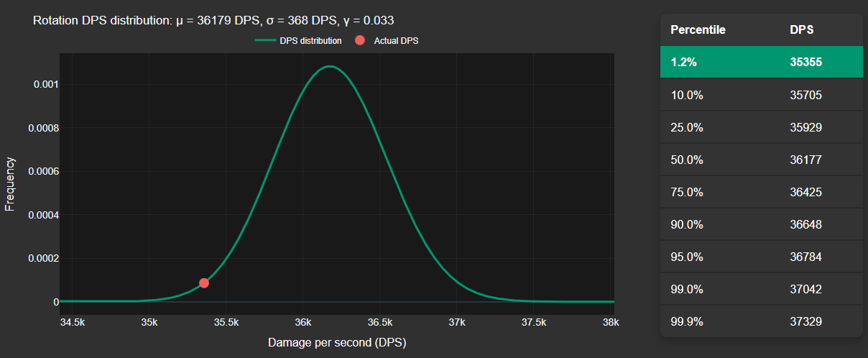Select the 50.0% percentile cell
868x358 pixels.
tap(686, 160)
